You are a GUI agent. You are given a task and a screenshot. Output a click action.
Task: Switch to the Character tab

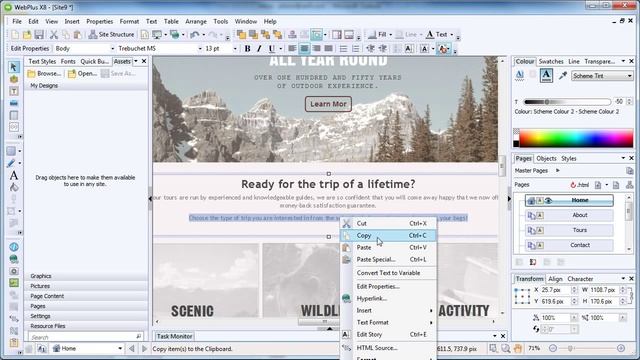tap(580, 279)
